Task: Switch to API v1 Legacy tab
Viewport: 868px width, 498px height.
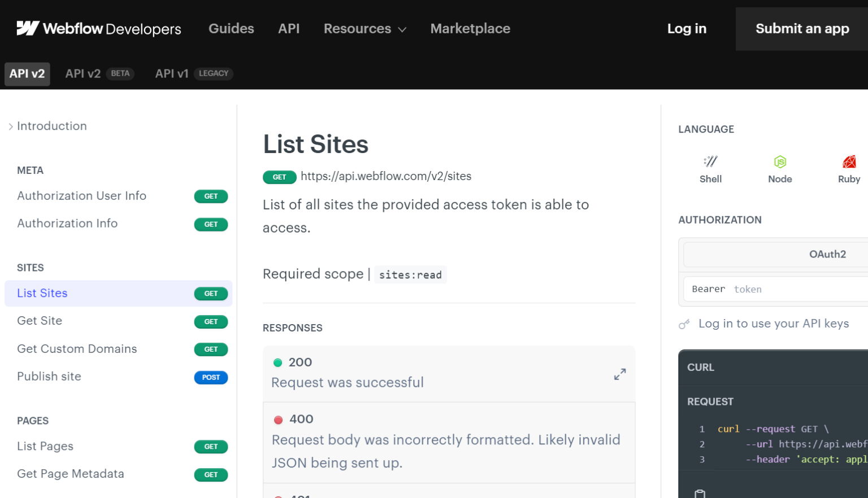Action: click(x=193, y=74)
